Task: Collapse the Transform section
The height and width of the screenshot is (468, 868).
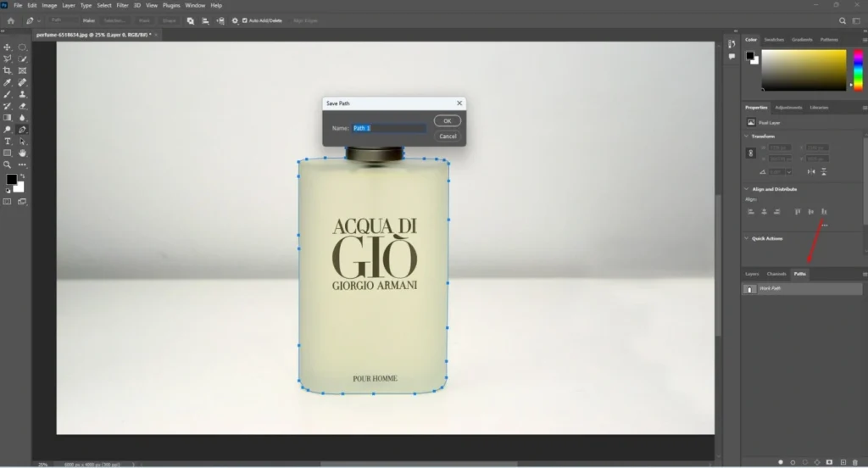Action: click(746, 136)
